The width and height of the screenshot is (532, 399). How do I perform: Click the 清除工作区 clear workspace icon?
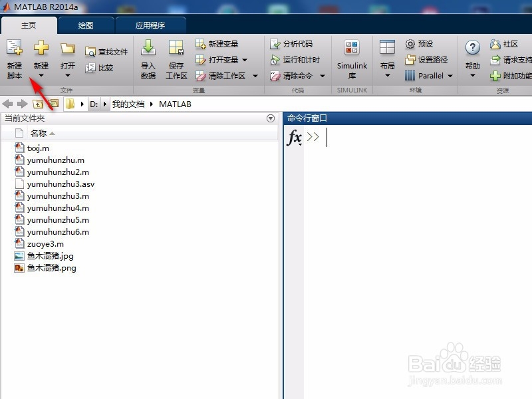201,76
